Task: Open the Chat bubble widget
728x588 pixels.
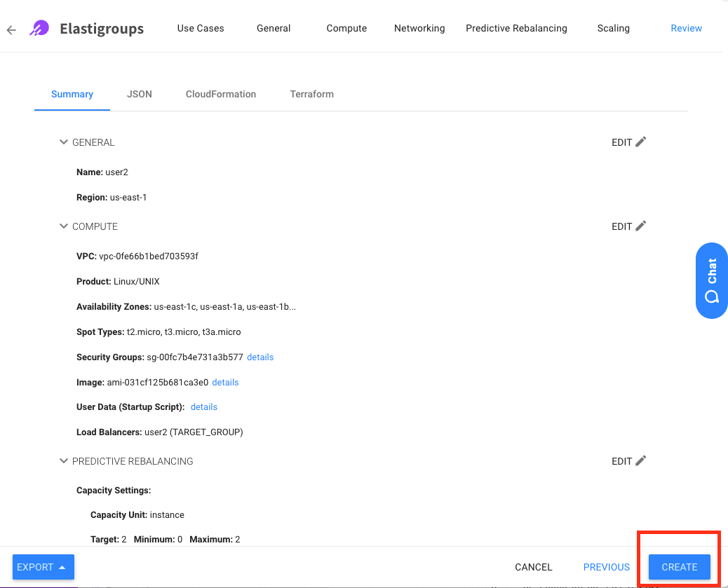Action: [x=711, y=281]
